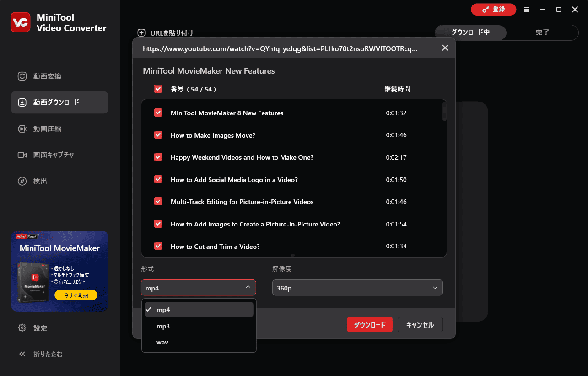This screenshot has width=588, height=376.
Task: Uncheck Happy Weekend Videos and How to Make One?
Action: [x=158, y=157]
